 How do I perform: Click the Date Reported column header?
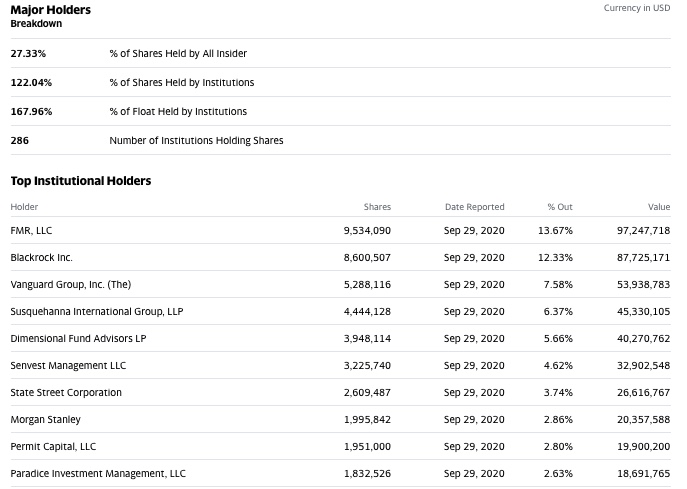pos(474,207)
